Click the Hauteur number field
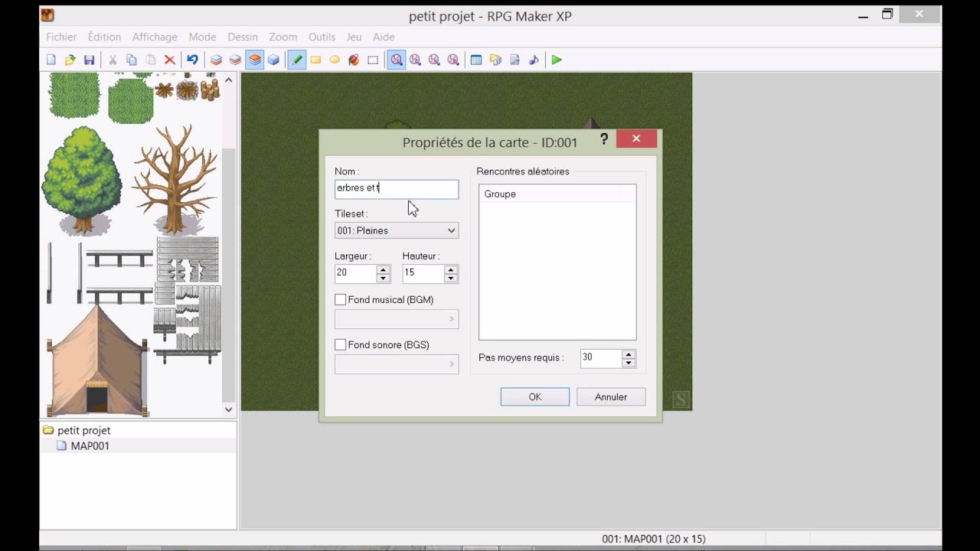This screenshot has height=551, width=980. click(x=423, y=273)
